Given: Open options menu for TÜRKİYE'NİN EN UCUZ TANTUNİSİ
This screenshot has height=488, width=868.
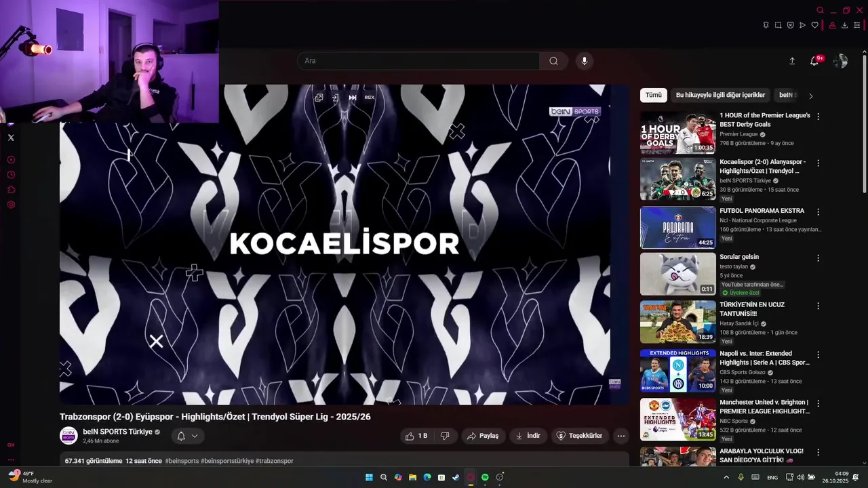Looking at the screenshot, I should pos(818,306).
